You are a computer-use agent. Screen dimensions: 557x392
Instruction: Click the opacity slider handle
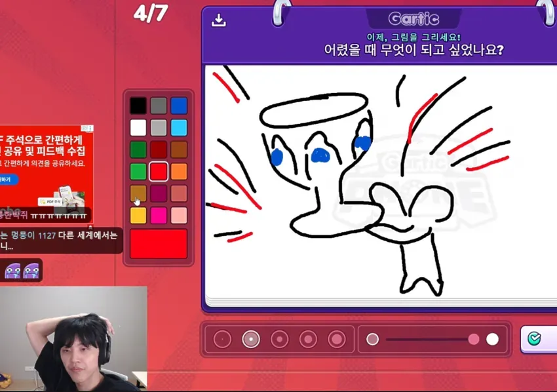(474, 340)
